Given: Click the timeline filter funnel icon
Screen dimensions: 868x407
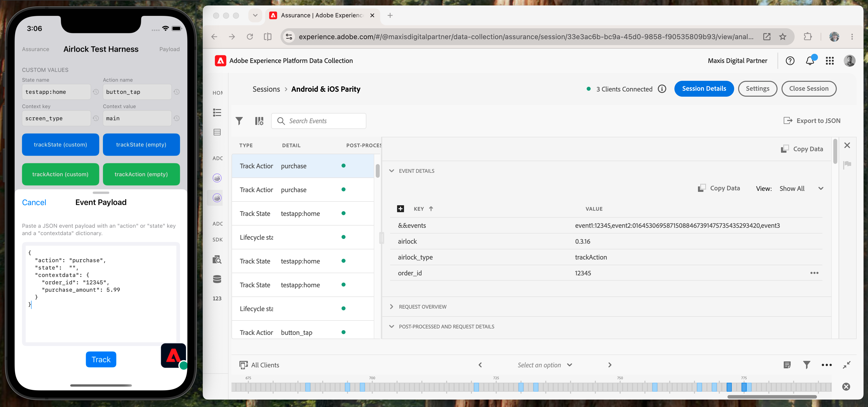Looking at the screenshot, I should point(807,365).
